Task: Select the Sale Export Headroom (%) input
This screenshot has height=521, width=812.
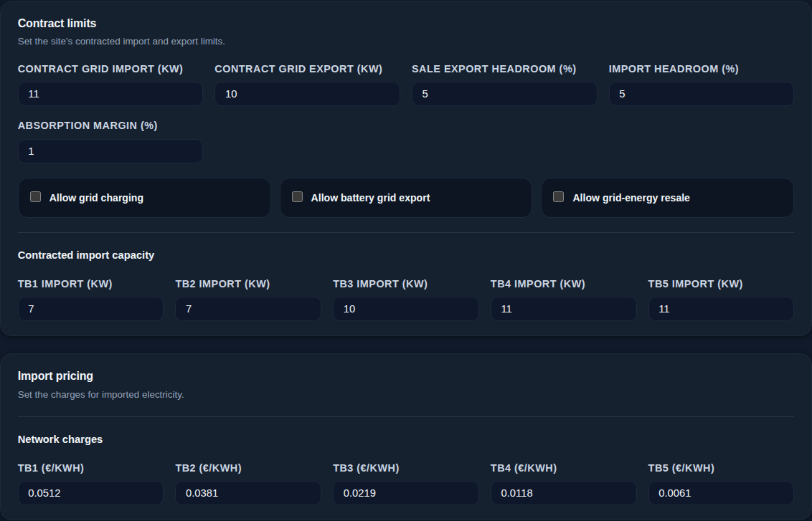Action: tap(504, 94)
